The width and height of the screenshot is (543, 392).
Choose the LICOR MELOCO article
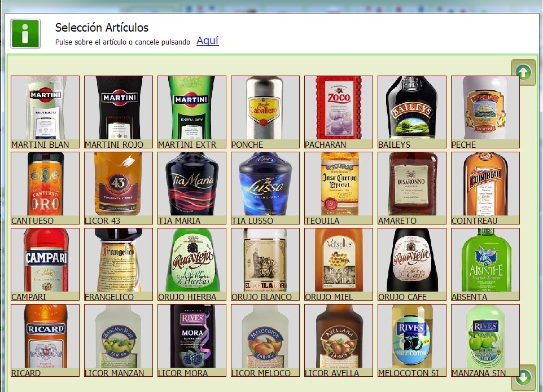(x=265, y=341)
